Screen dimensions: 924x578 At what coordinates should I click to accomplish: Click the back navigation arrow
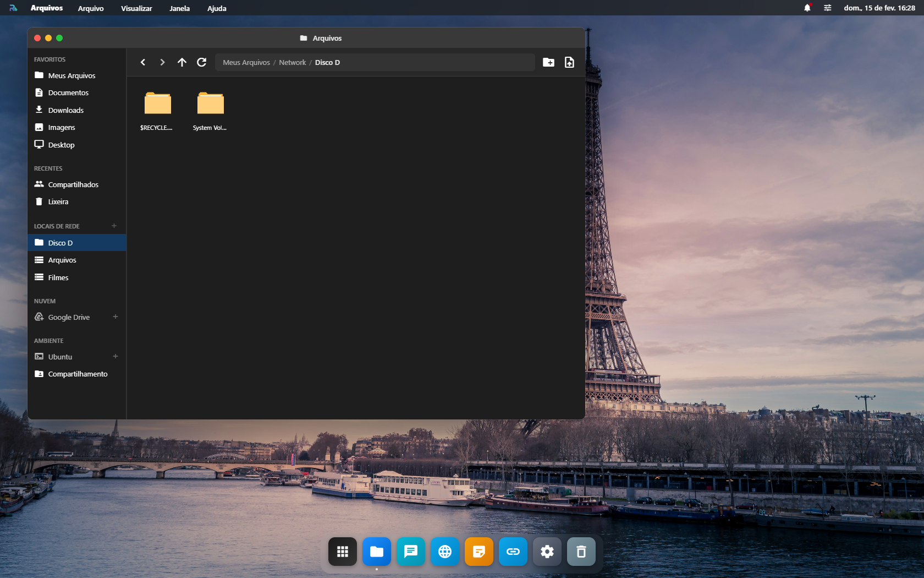[143, 62]
